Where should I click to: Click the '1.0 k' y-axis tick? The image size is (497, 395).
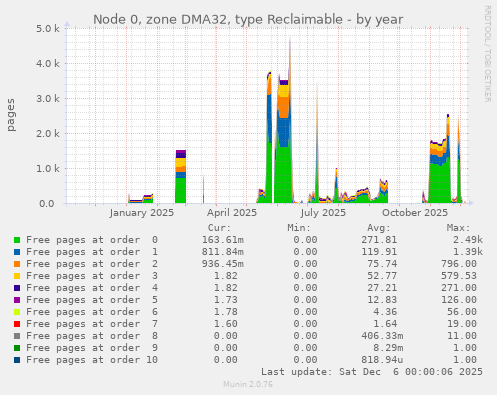(x=48, y=169)
